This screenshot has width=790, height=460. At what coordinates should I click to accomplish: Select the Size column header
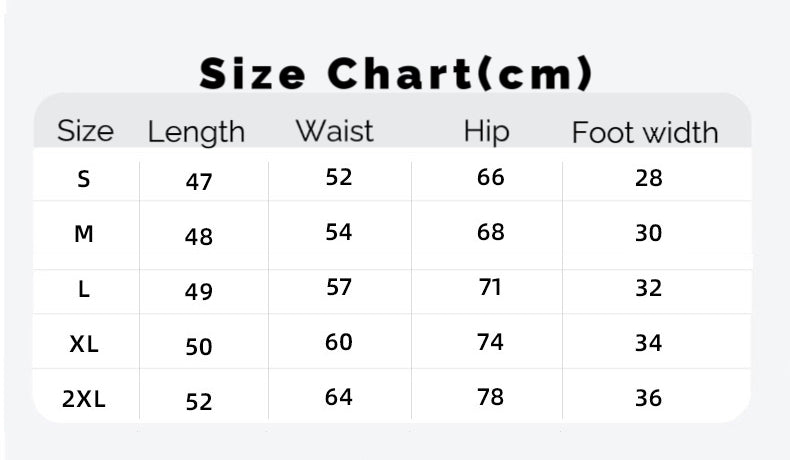[85, 131]
